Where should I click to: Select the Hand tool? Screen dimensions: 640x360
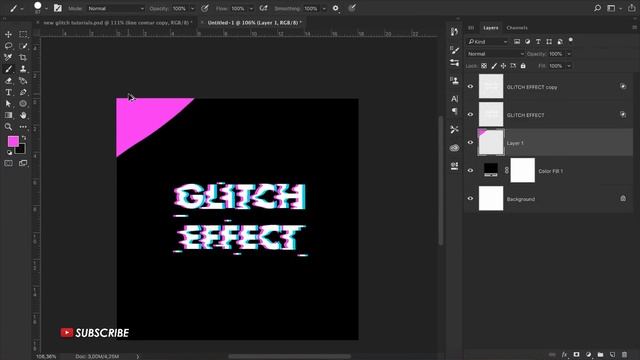23,115
